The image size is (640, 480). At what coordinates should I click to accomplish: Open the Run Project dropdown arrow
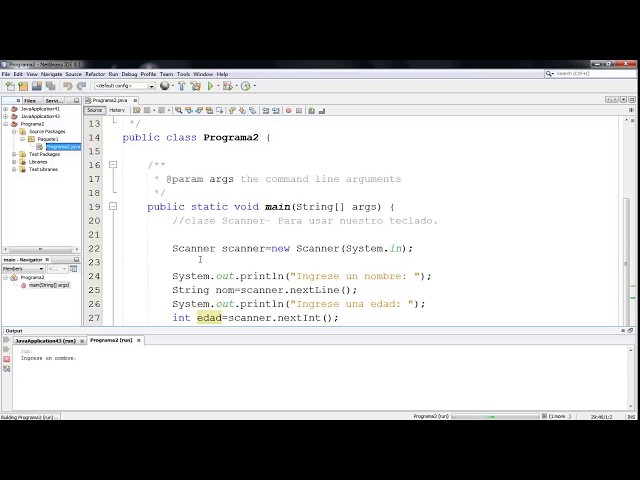pyautogui.click(x=218, y=86)
